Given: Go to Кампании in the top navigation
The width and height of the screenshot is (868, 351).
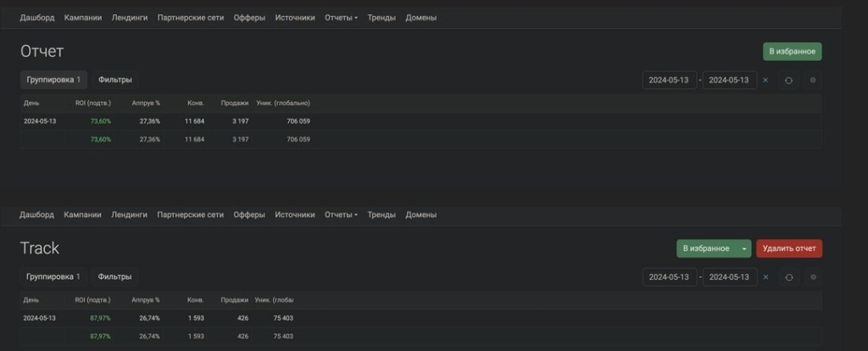Looking at the screenshot, I should 82,17.
